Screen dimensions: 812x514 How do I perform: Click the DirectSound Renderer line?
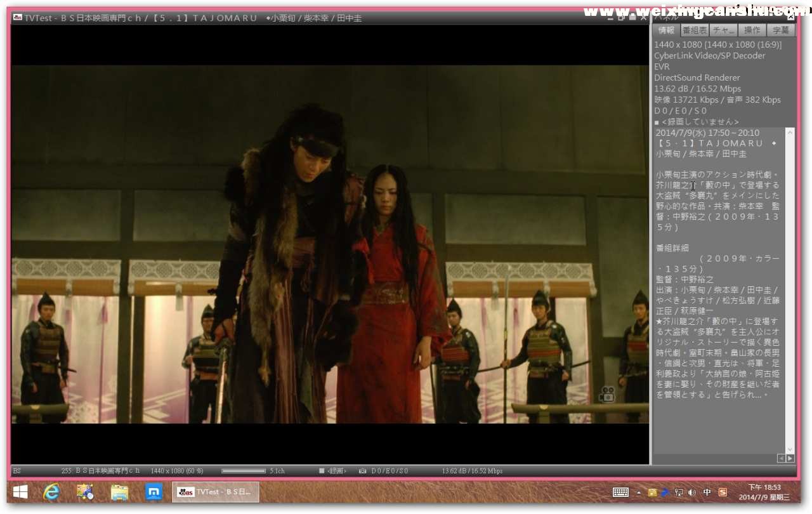point(697,78)
